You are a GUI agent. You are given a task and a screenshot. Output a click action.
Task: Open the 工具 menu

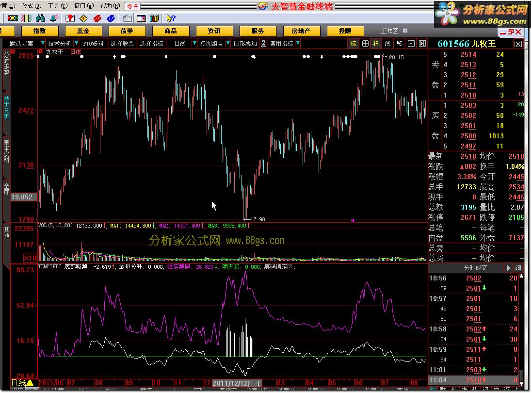57,6
